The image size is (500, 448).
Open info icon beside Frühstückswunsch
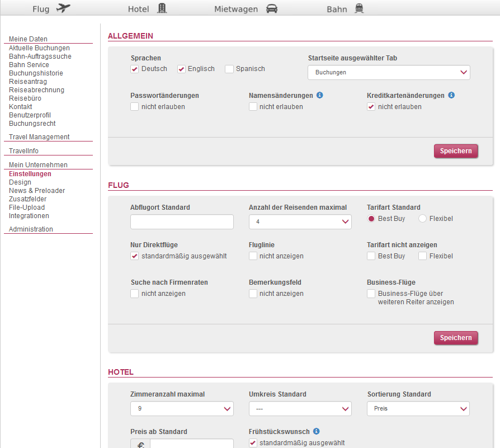coord(316,431)
